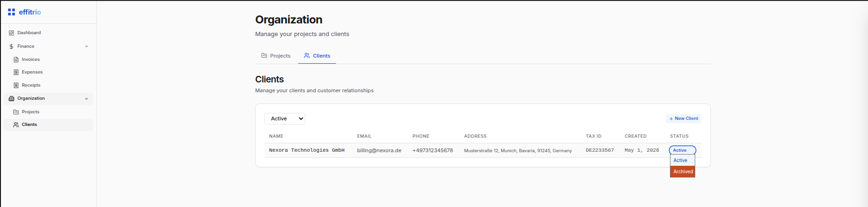Click the Expenses receipt icon

pyautogui.click(x=16, y=72)
